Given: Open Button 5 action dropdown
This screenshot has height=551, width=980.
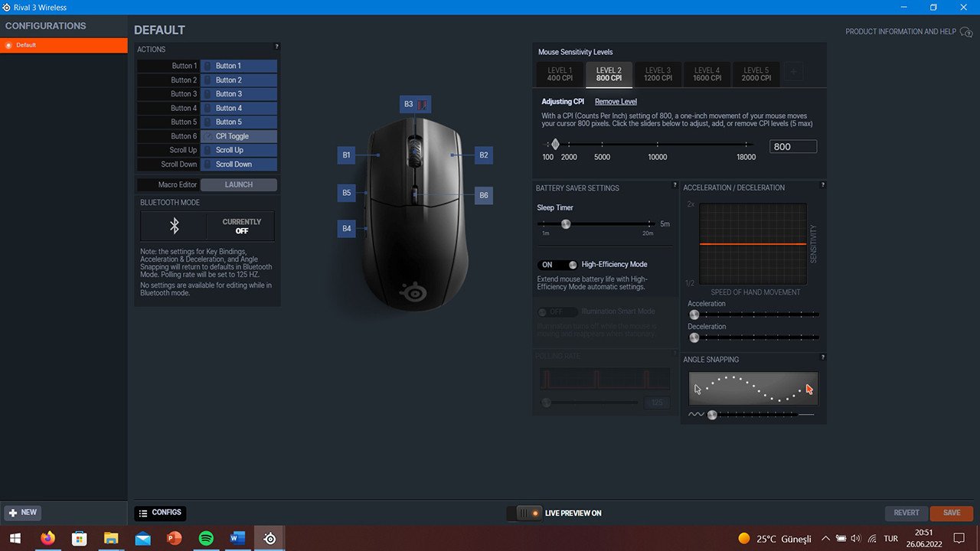Looking at the screenshot, I should pyautogui.click(x=239, y=122).
